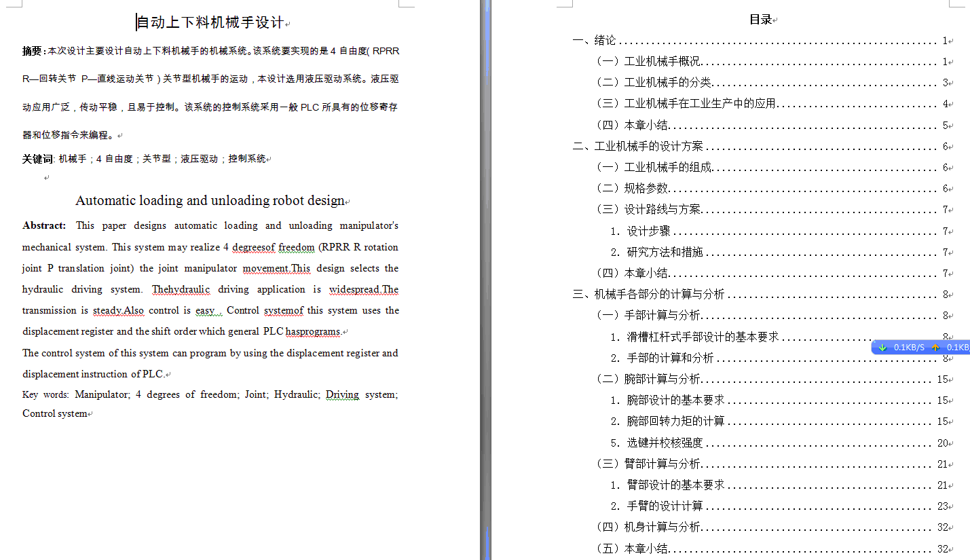Open contents entry 二、工业机械手的设计方案
Image resolution: width=970 pixels, height=560 pixels.
pyautogui.click(x=761, y=146)
